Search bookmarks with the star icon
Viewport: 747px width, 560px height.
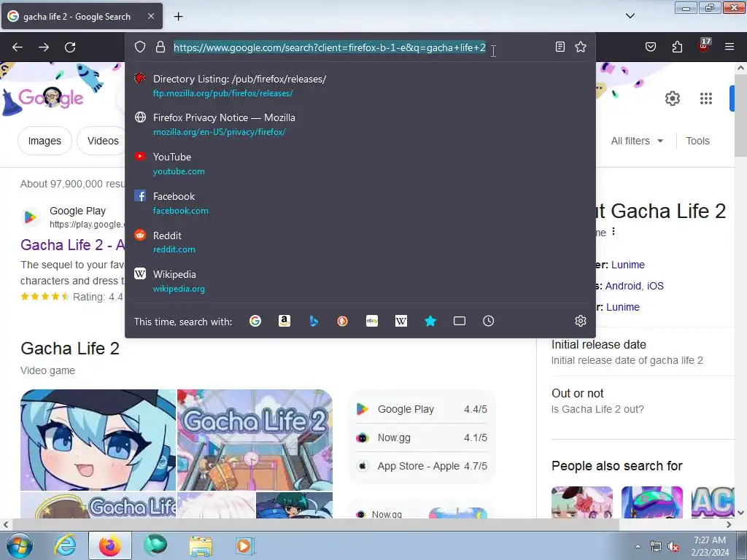[430, 321]
